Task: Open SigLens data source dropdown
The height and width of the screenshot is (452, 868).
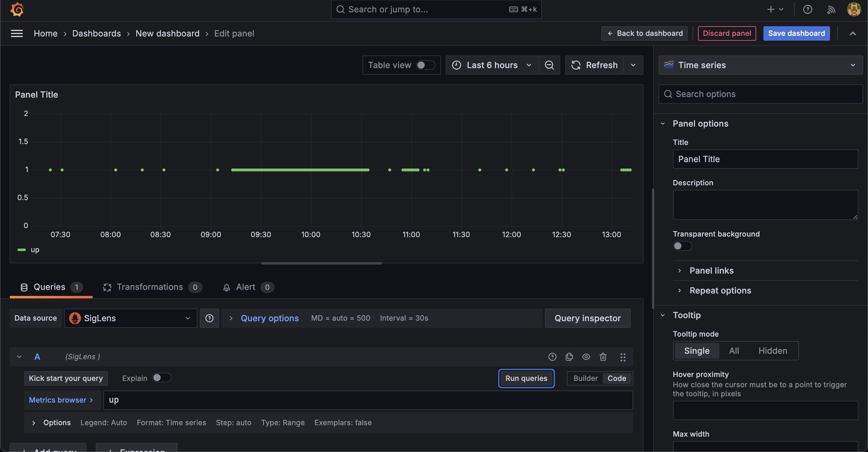Action: point(131,318)
